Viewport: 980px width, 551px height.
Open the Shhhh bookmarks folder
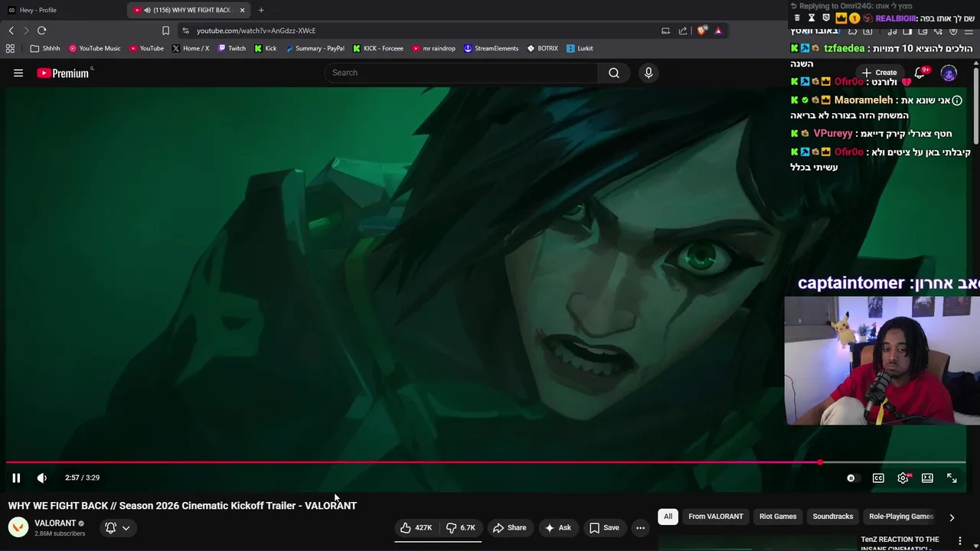[45, 48]
